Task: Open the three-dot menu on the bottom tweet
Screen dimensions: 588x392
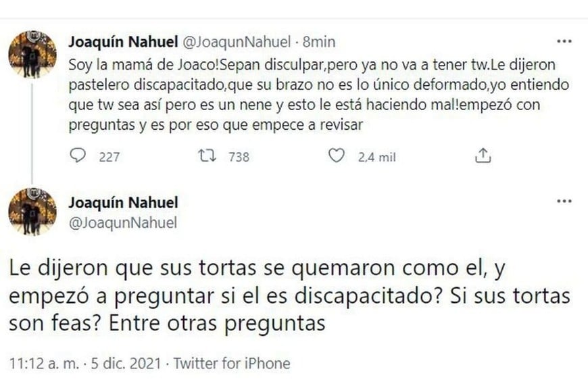Action: pos(563,202)
